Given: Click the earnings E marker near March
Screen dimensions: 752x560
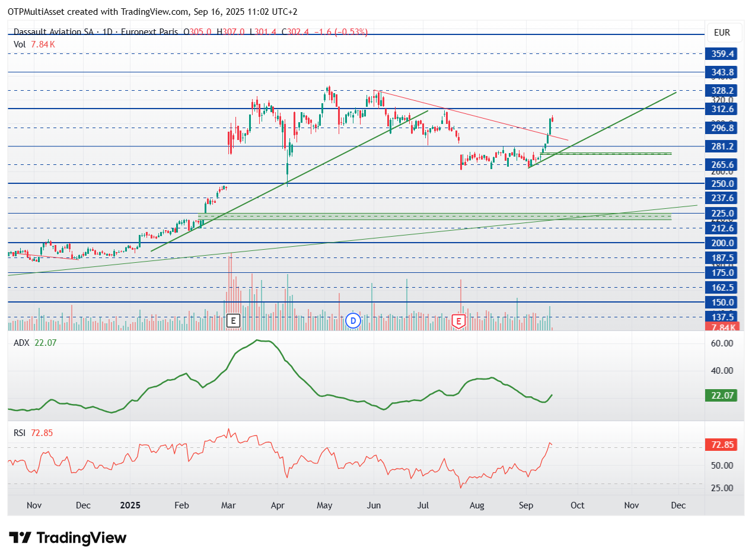Looking at the screenshot, I should (233, 321).
